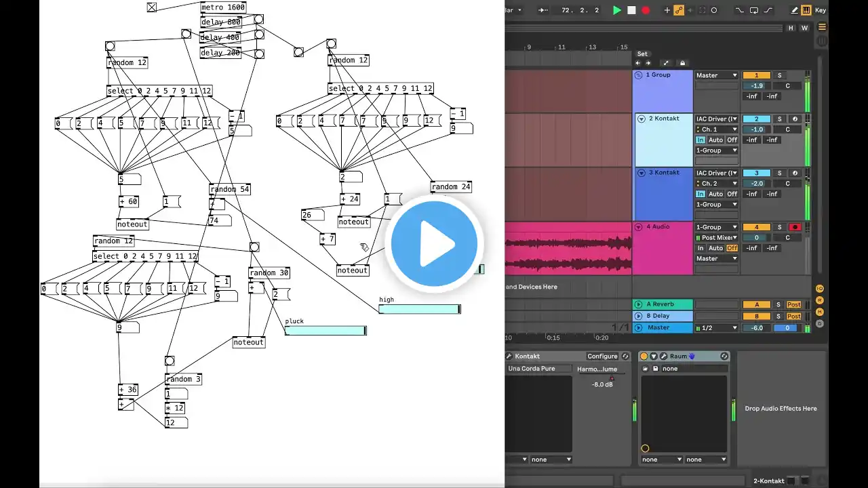The image size is (868, 488).
Task: Open 2 Kontakt IAC Driver input dropdown
Action: [716, 119]
